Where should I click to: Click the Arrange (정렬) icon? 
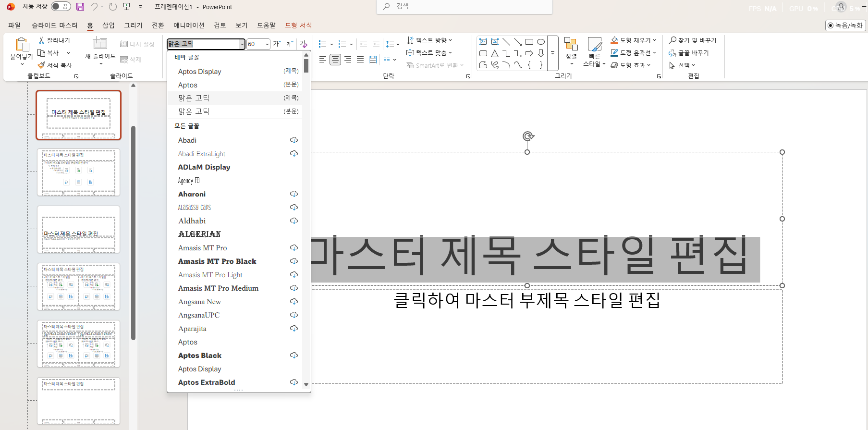tap(571, 44)
